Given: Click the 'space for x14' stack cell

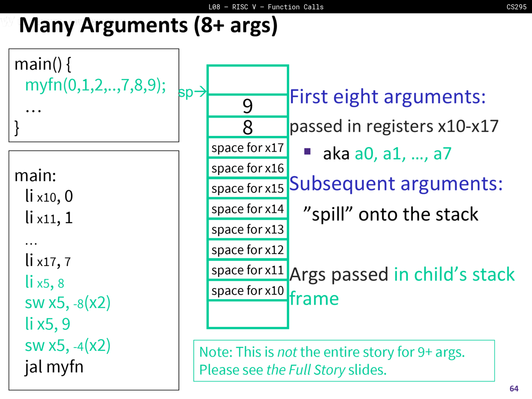Looking at the screenshot, I should (248, 209).
